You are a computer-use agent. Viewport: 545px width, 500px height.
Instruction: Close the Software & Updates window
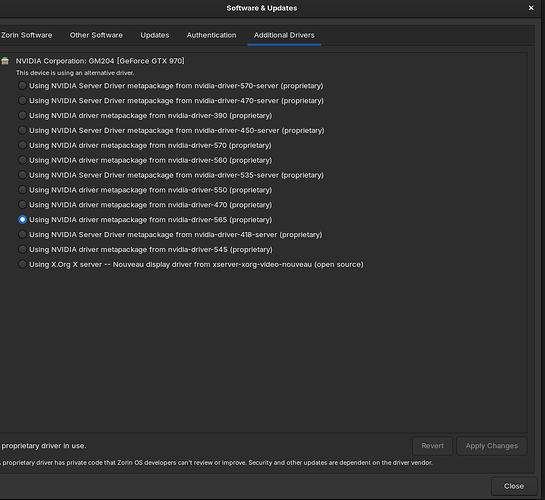tap(531, 8)
